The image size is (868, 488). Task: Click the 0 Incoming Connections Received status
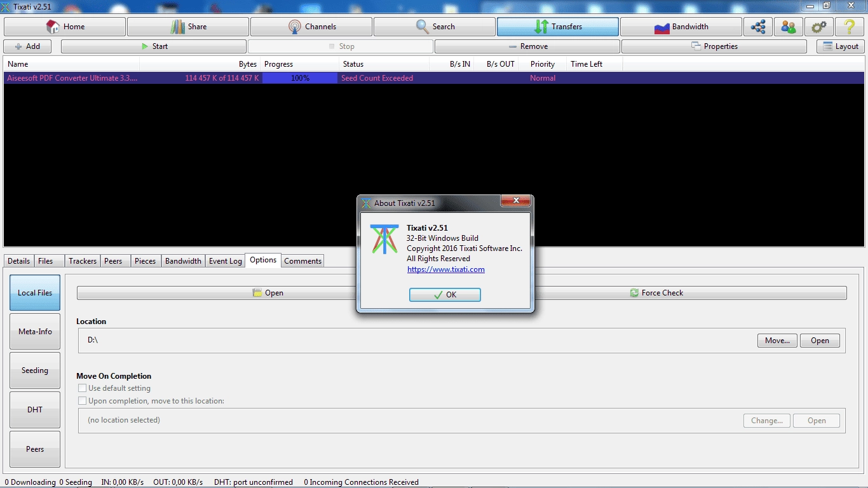[361, 482]
